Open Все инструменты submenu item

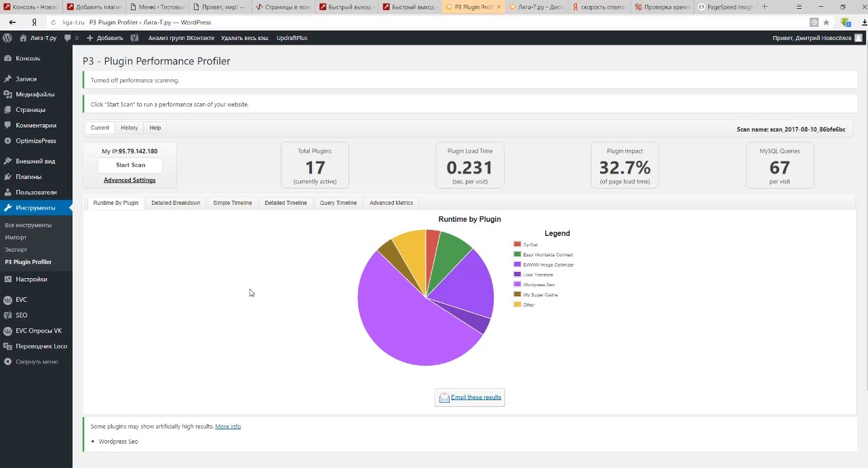(28, 225)
